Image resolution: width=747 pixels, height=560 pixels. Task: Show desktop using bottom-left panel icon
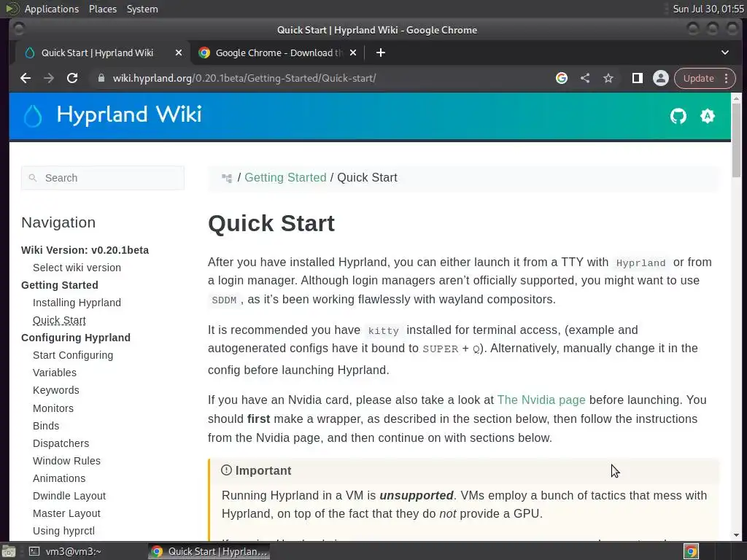click(x=9, y=551)
